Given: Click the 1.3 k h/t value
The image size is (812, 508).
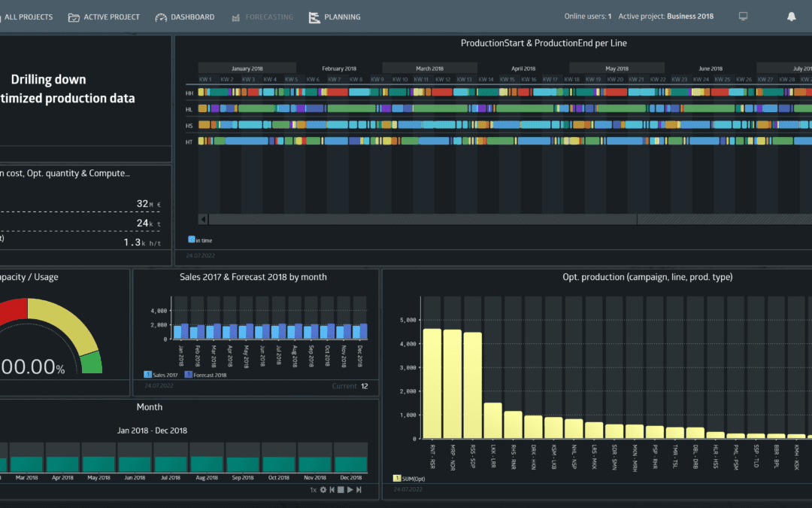Looking at the screenshot, I should 142,242.
